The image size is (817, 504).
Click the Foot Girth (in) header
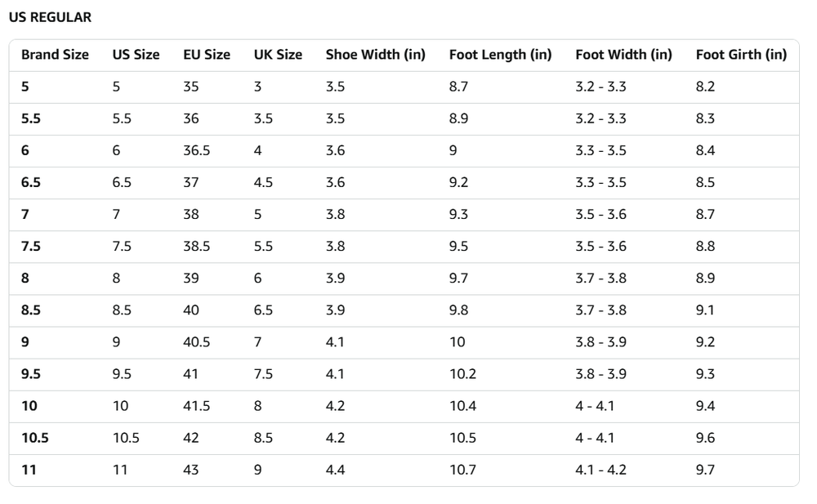[741, 55]
